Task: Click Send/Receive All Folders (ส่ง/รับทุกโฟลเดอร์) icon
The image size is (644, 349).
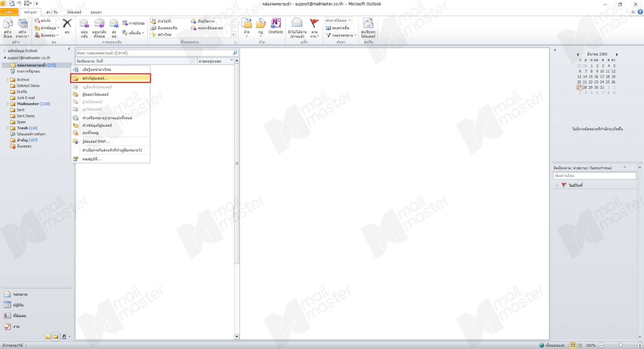Action: (368, 23)
